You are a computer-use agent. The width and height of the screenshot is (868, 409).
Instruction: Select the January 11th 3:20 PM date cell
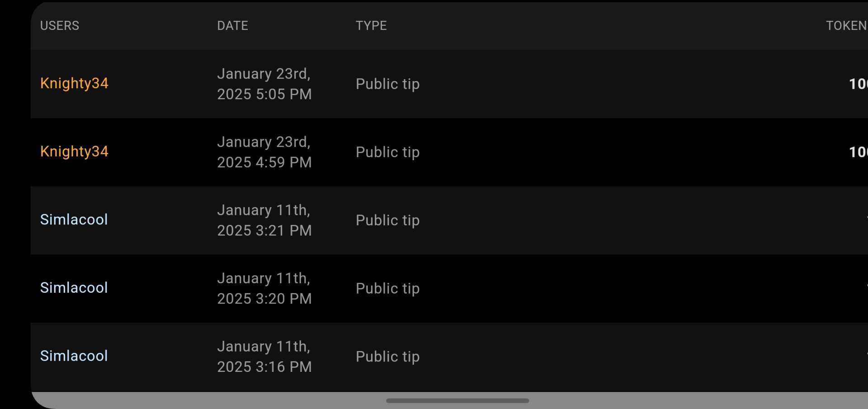click(x=264, y=288)
